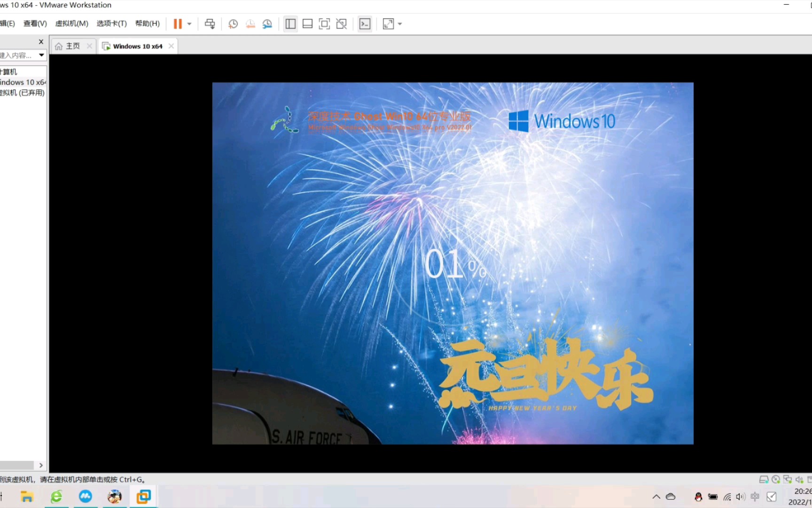Screen dimensions: 812x508
Task: Click the VMware CD/DVD drive status icon
Action: (776, 480)
